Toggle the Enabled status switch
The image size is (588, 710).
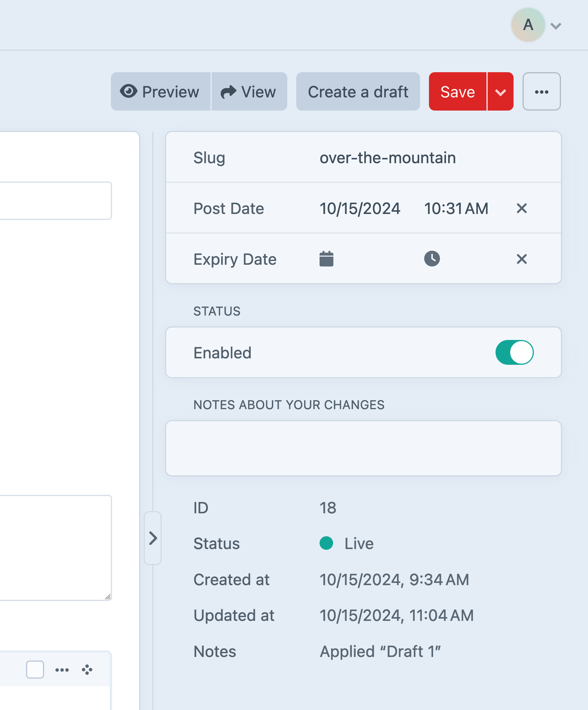514,353
